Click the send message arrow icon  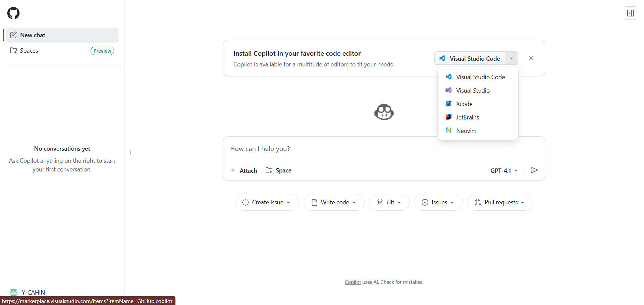535,170
